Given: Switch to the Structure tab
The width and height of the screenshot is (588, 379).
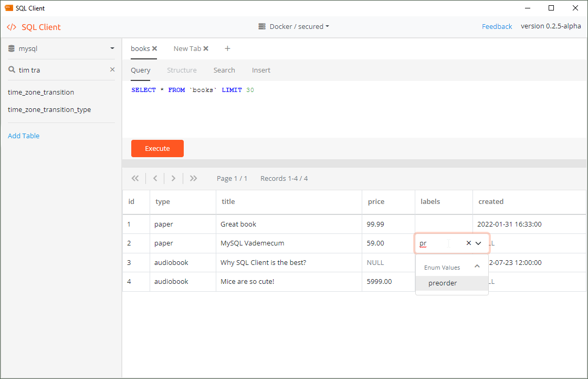Looking at the screenshot, I should click(x=182, y=70).
